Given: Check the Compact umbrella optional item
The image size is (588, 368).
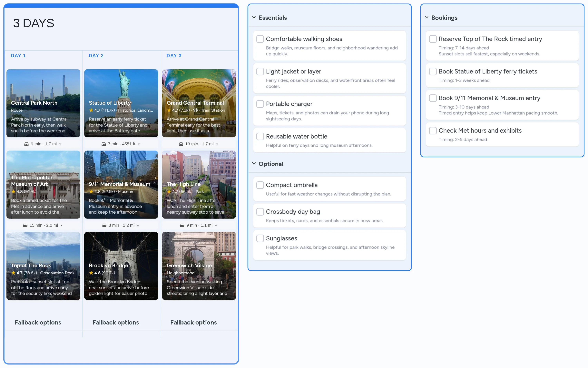Looking at the screenshot, I should pyautogui.click(x=260, y=185).
